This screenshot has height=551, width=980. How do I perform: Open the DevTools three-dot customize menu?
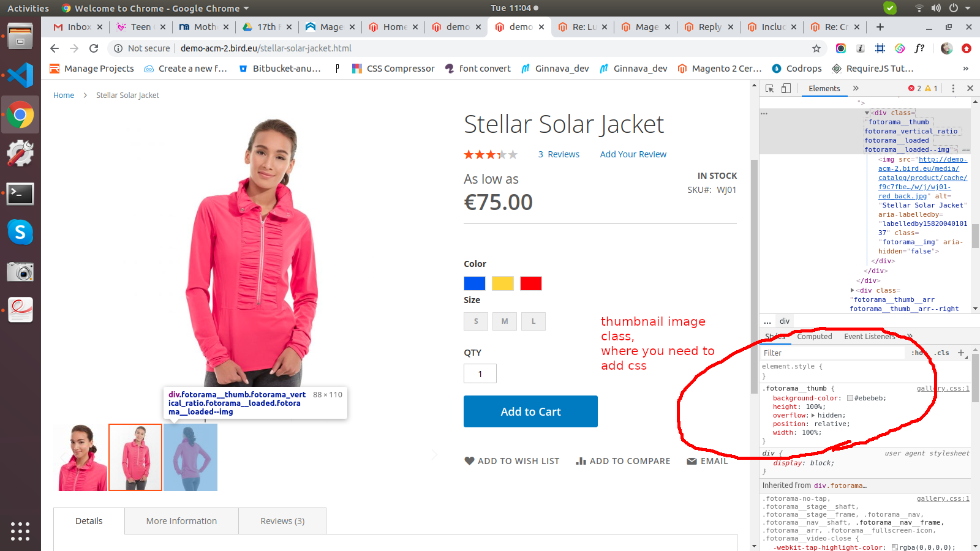953,88
